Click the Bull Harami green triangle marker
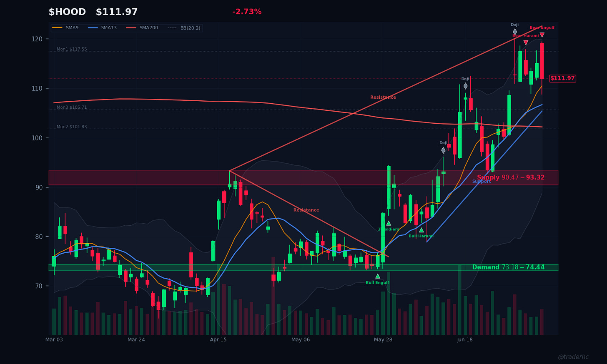The height and width of the screenshot is (364, 607). pyautogui.click(x=421, y=230)
